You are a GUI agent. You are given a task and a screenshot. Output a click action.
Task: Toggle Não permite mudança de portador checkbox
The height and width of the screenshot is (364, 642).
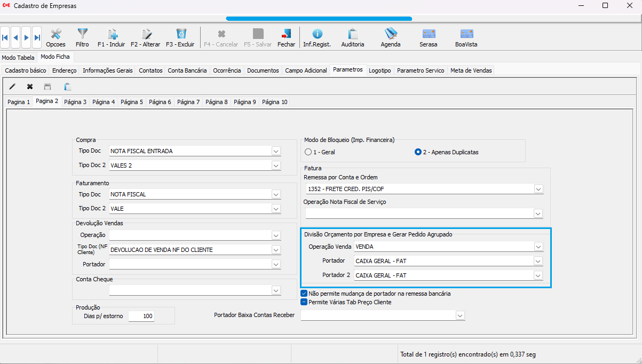point(304,294)
